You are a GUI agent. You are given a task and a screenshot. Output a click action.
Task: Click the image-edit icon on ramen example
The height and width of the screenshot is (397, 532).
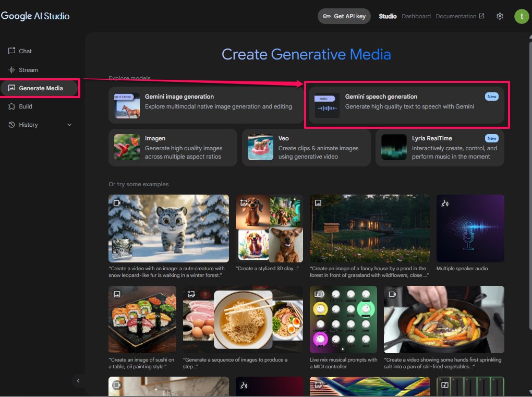click(x=191, y=294)
